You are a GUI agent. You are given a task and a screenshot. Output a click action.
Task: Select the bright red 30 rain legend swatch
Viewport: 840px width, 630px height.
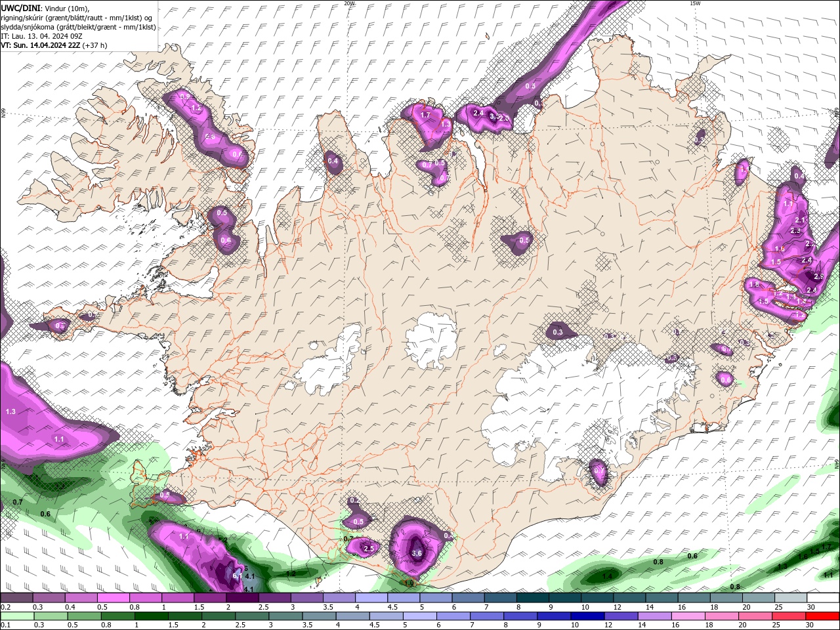click(823, 616)
